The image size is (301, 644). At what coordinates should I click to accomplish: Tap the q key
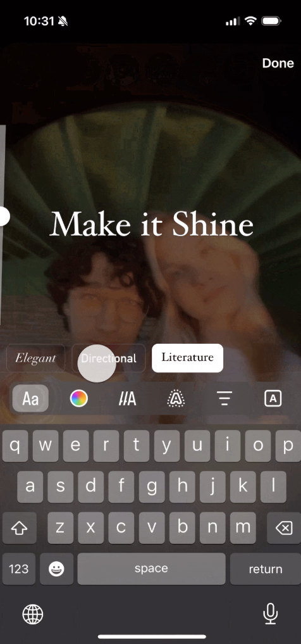click(15, 446)
